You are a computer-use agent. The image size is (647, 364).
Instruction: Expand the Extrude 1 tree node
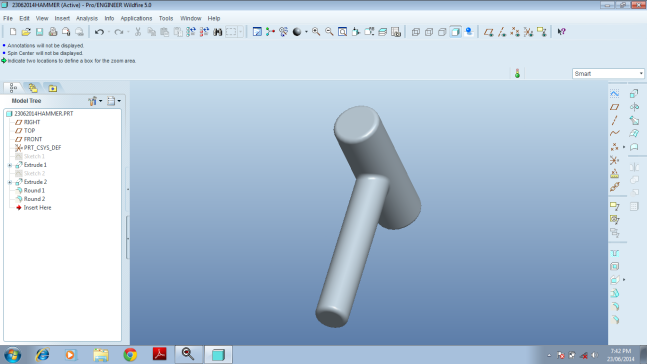coord(10,165)
